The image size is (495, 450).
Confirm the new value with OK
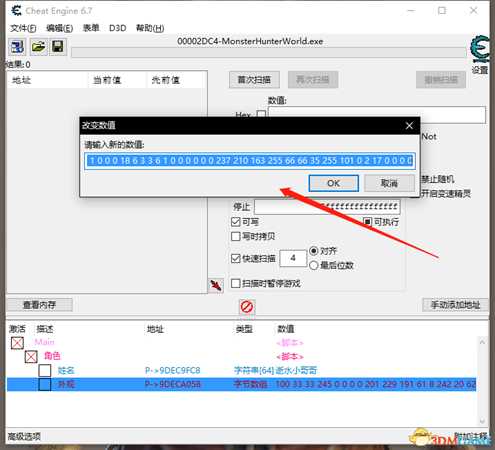tap(334, 183)
